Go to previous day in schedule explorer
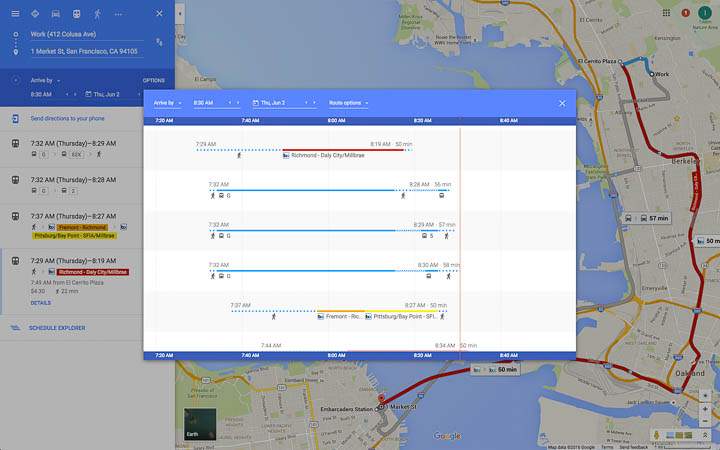Viewport: 720px width, 450px height. pyautogui.click(x=306, y=103)
